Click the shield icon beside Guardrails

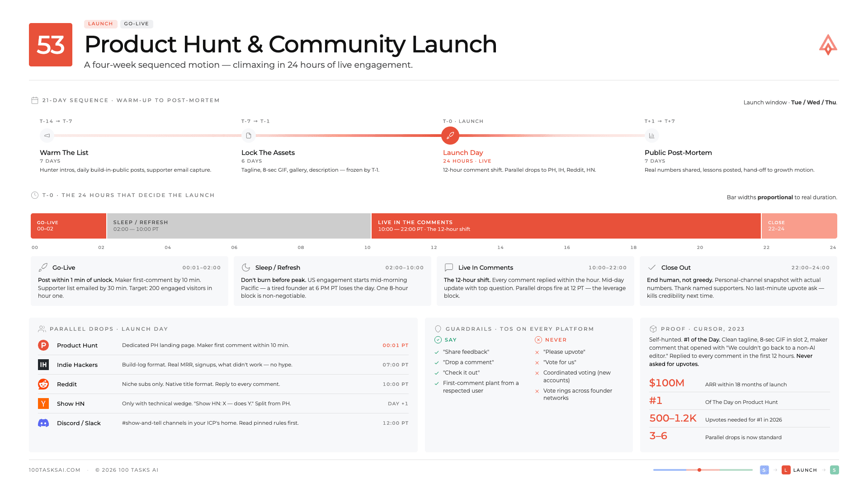[438, 329]
